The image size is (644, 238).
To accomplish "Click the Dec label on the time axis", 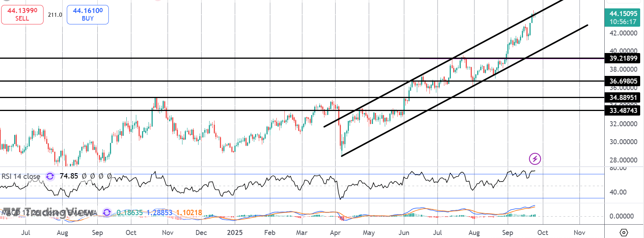I will (x=201, y=233).
